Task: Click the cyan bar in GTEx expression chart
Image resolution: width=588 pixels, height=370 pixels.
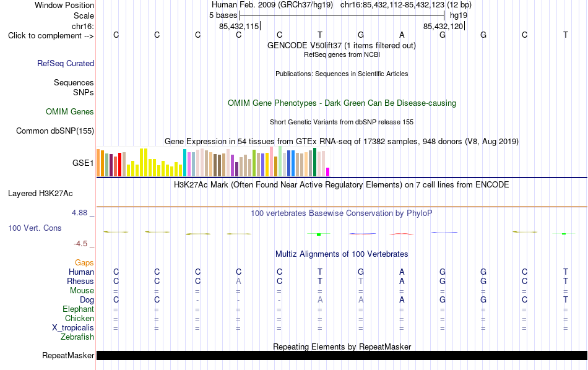Action: click(185, 163)
